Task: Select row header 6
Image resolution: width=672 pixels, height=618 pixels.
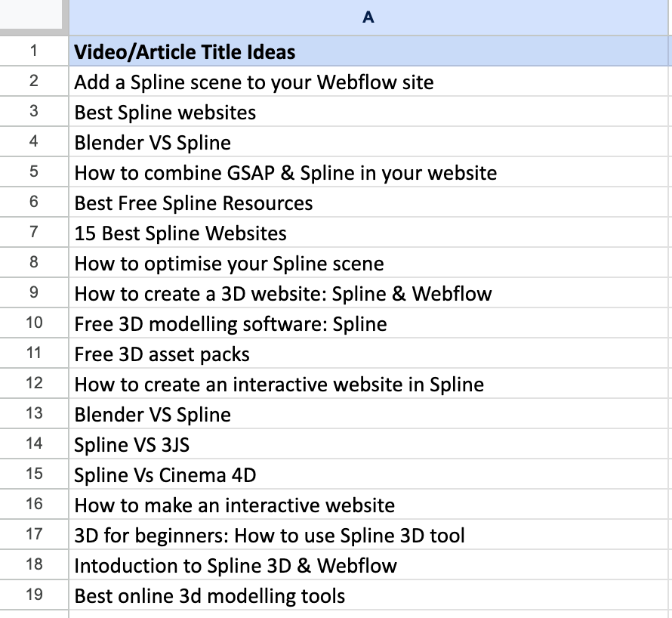Action: (34, 202)
